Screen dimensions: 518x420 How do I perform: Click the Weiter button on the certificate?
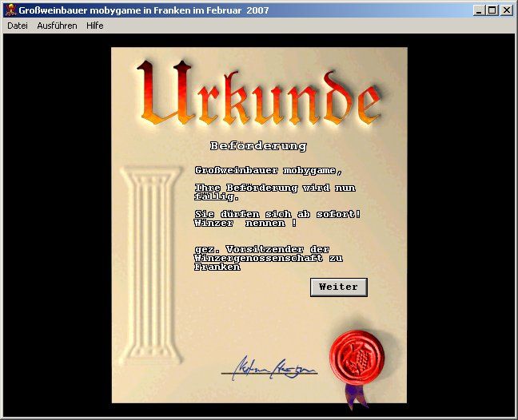pyautogui.click(x=338, y=287)
